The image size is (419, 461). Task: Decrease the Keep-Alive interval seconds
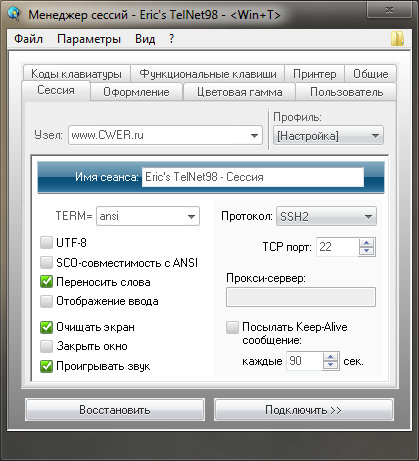[331, 365]
